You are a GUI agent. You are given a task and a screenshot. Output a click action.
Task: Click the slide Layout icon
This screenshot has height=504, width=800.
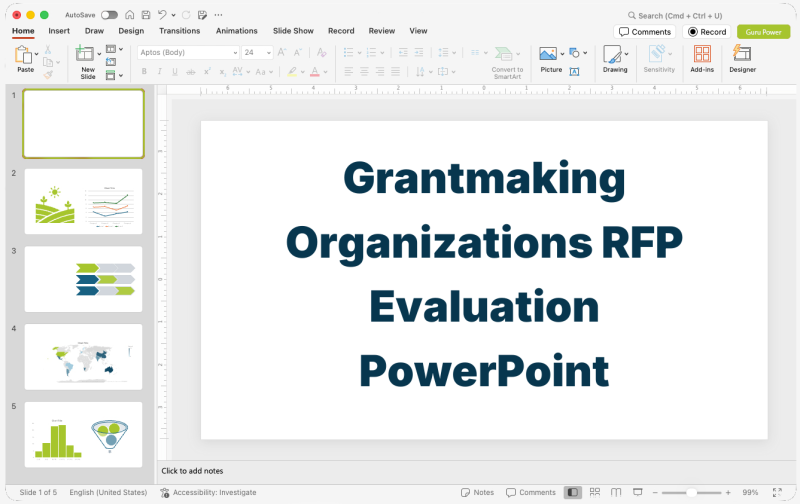click(111, 49)
